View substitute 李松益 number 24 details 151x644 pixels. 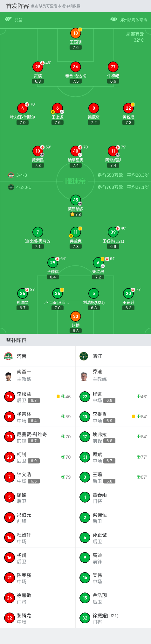coord(38,397)
